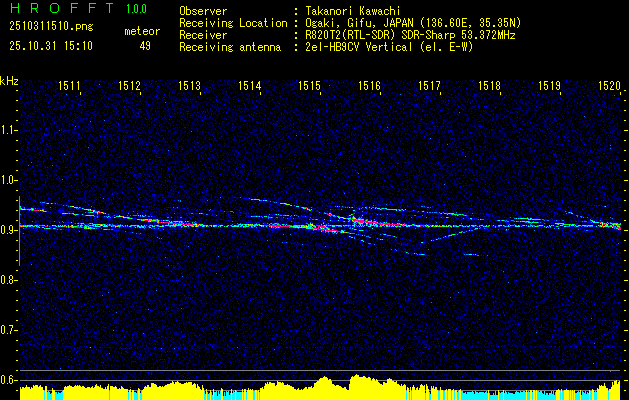Viewport: 629px width, 400px height.
Task: Click the 1514 time marker
Action: pyautogui.click(x=250, y=85)
